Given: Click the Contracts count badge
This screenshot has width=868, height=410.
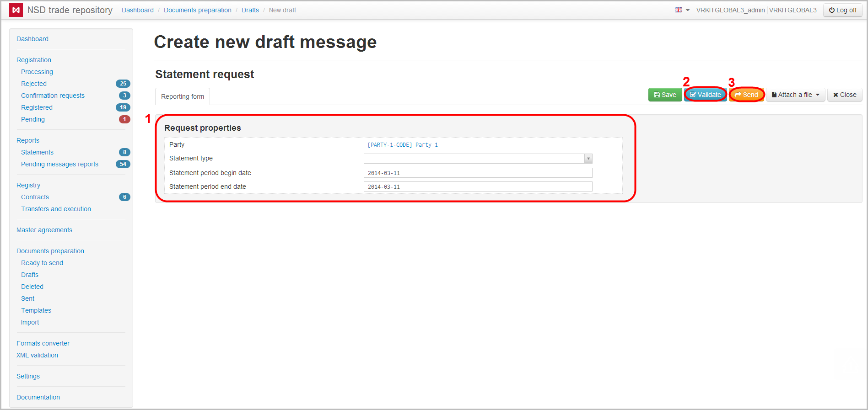Looking at the screenshot, I should (x=124, y=197).
